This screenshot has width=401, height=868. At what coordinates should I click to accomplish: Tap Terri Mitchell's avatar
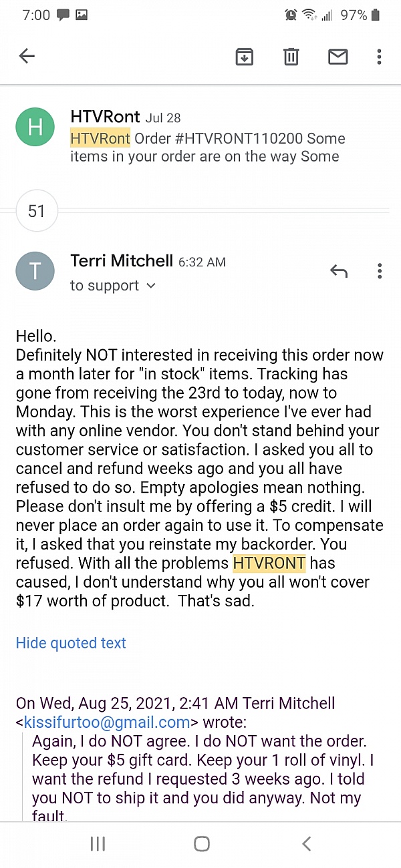(x=35, y=270)
